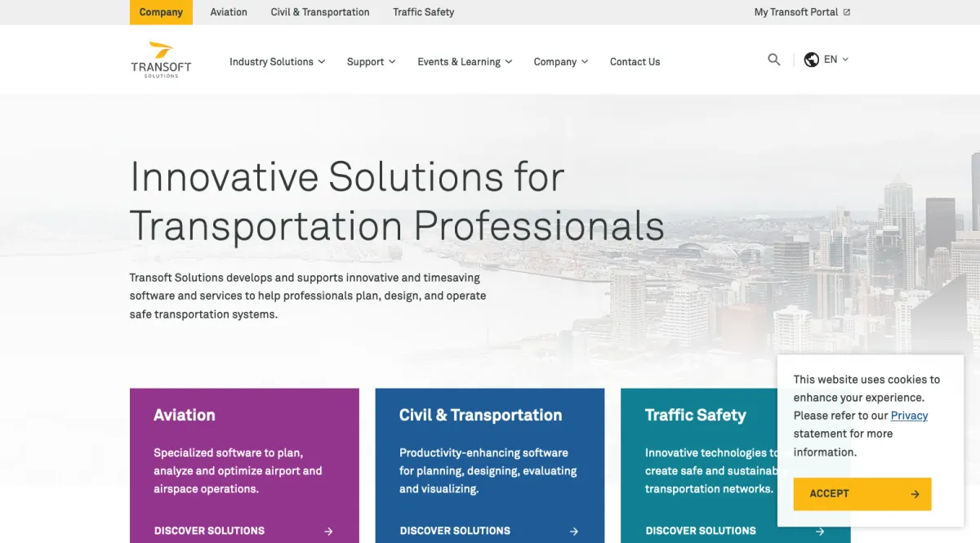
Task: Open the Contact Us page
Action: (635, 62)
